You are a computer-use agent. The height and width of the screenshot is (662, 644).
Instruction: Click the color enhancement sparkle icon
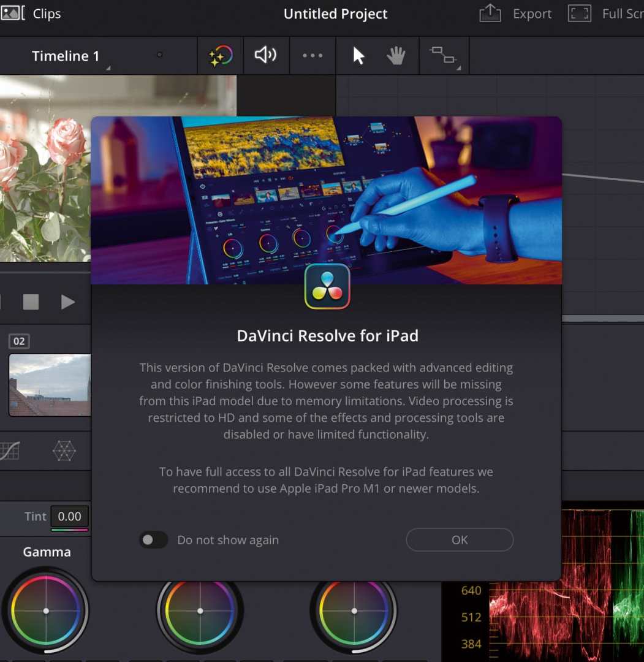[x=220, y=55]
